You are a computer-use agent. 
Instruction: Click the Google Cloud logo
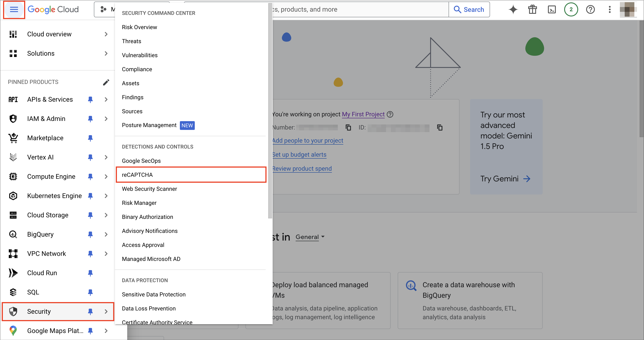53,9
